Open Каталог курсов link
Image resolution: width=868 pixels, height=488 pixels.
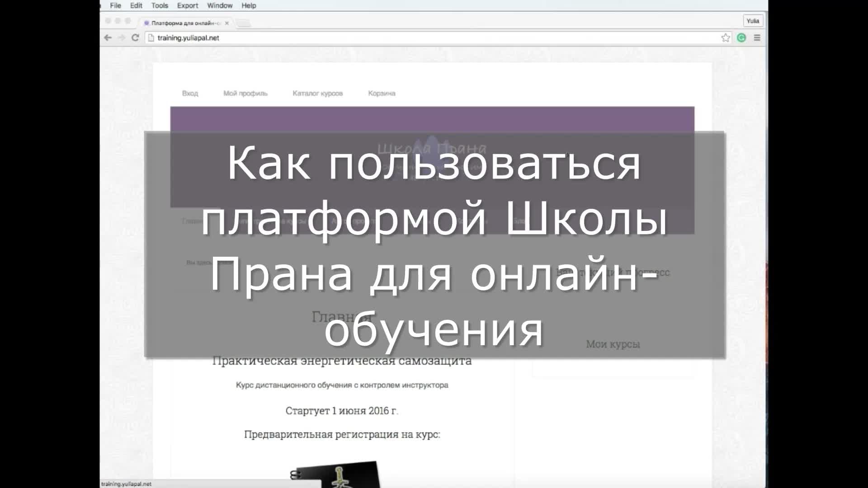(317, 94)
